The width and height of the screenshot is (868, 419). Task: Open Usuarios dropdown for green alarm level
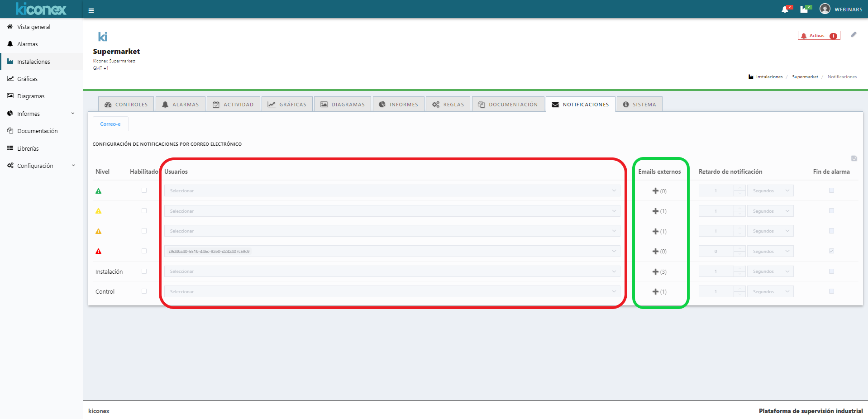392,191
